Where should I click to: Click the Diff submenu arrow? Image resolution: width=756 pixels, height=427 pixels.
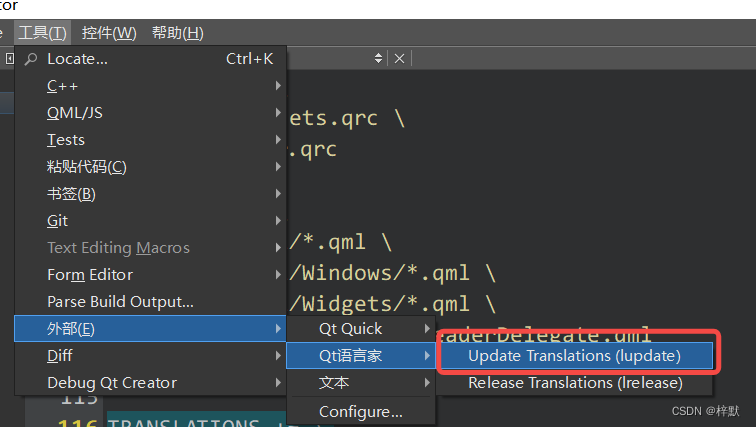click(x=278, y=356)
